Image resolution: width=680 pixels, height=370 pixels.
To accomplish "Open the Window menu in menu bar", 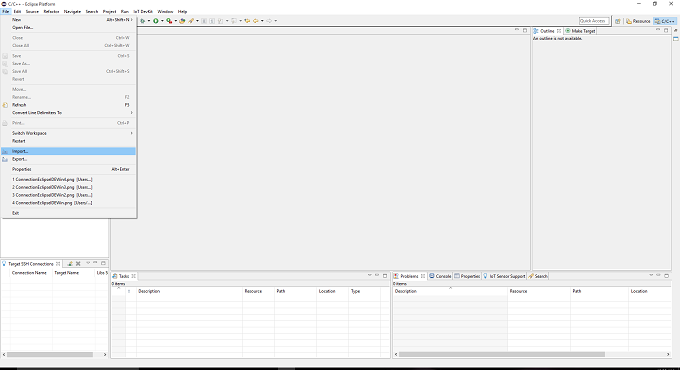I will [x=165, y=12].
